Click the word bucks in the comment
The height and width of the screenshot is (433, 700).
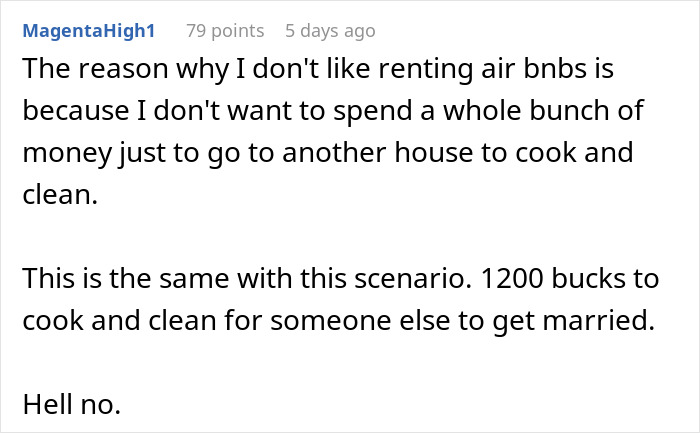(588, 279)
